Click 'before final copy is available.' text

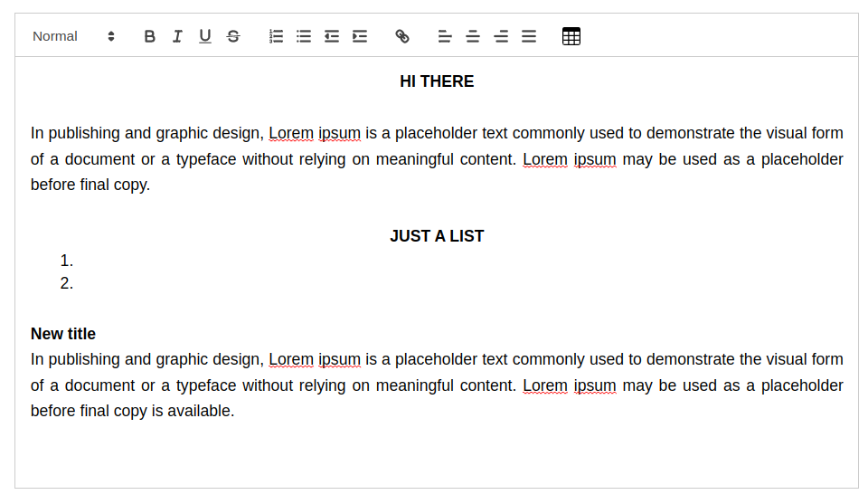132,411
